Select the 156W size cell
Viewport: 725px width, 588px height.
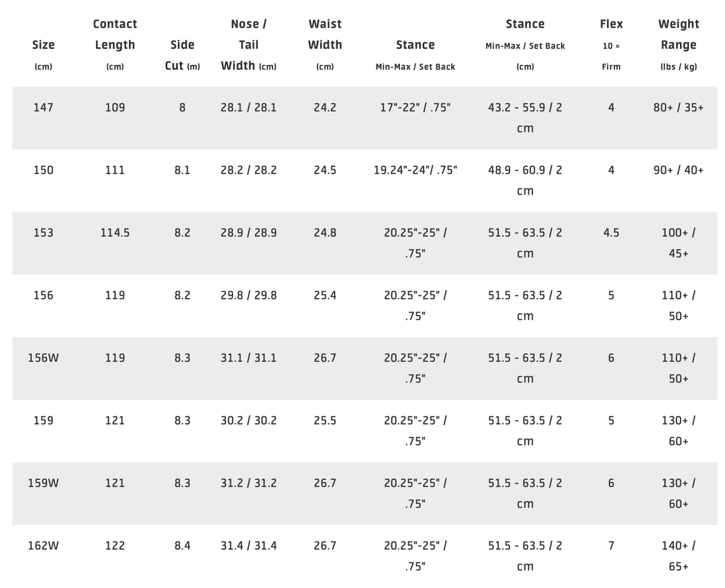[x=44, y=358]
